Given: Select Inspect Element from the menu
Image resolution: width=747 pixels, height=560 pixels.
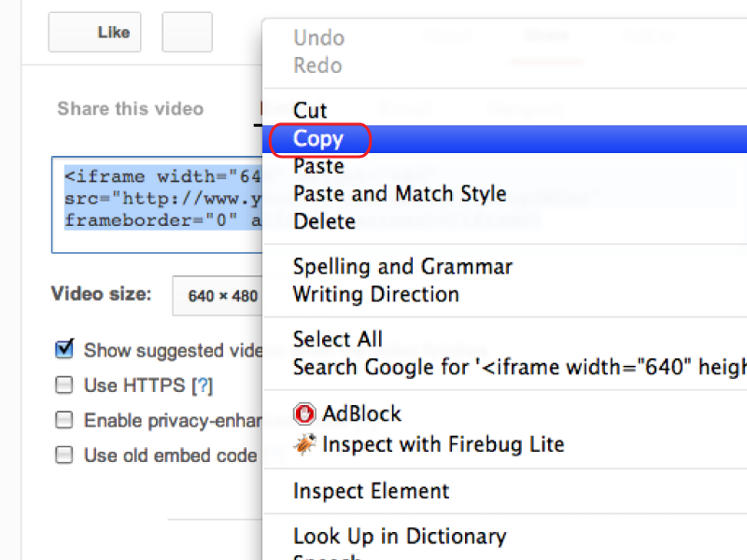Looking at the screenshot, I should point(505,491).
